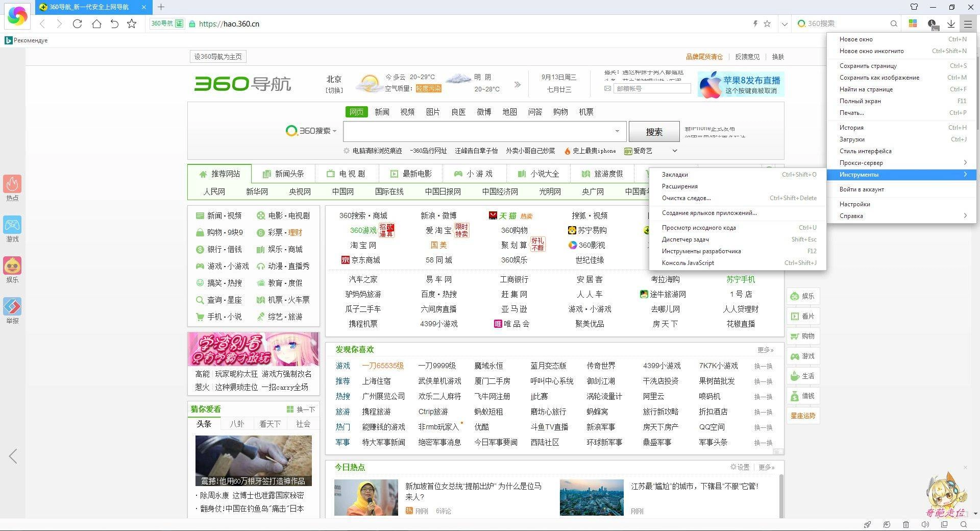Click the 邮箱帐号 input field
Viewport: 980px width, 531px height.
point(652,88)
